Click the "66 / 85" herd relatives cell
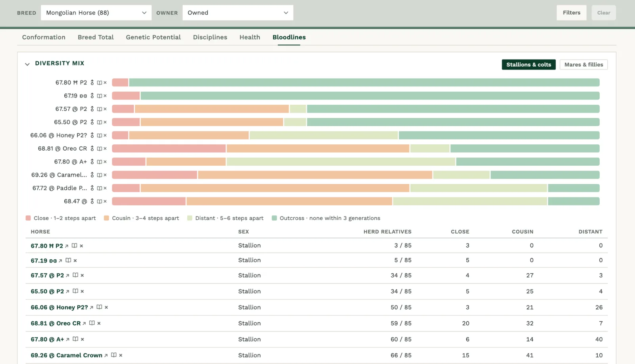 [401, 356]
